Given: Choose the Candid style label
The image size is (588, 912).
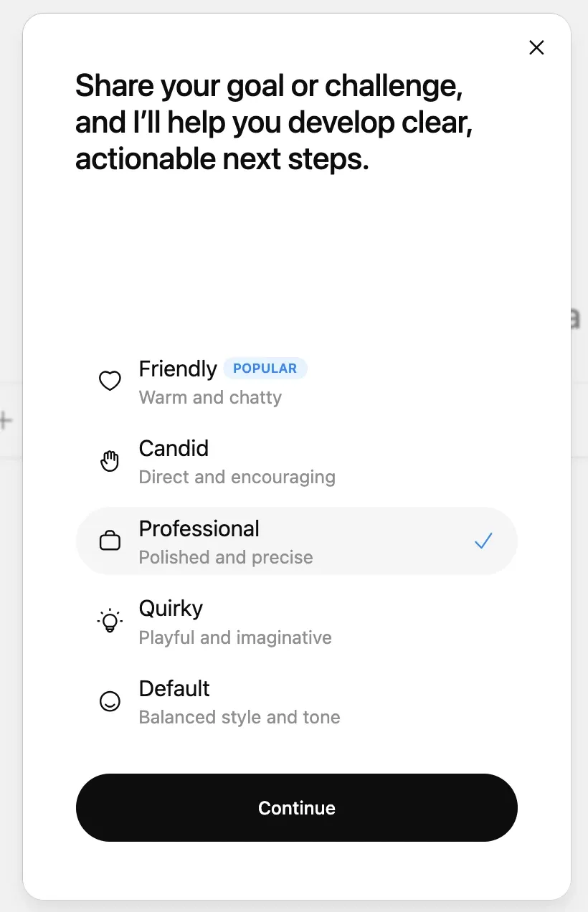Looking at the screenshot, I should pyautogui.click(x=174, y=448).
